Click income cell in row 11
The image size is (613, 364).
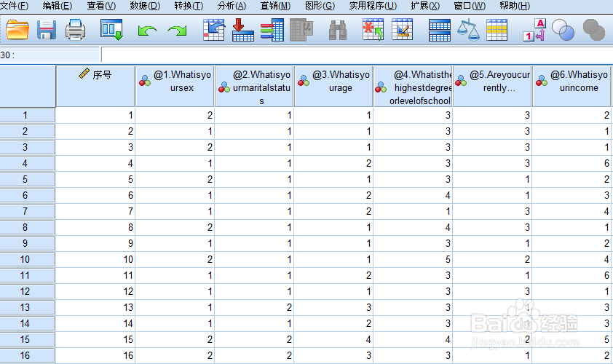(x=572, y=276)
